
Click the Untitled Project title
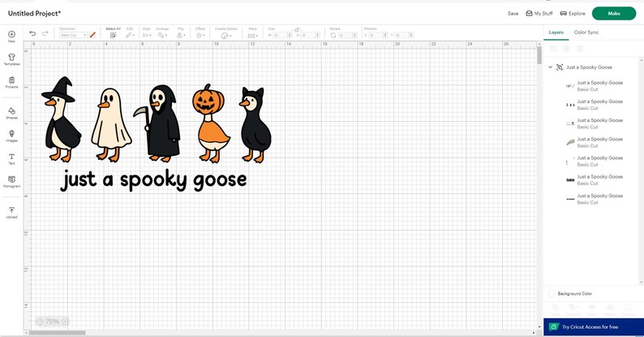point(35,13)
